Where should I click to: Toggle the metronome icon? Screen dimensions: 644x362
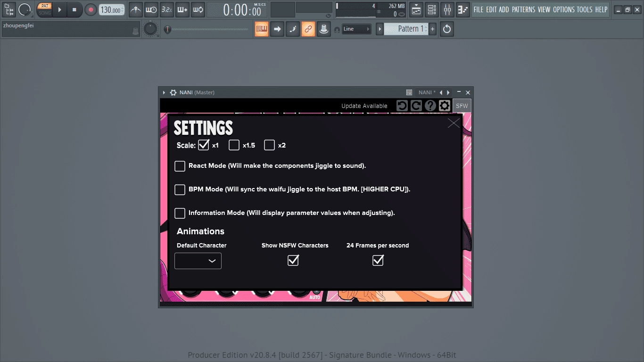136,9
